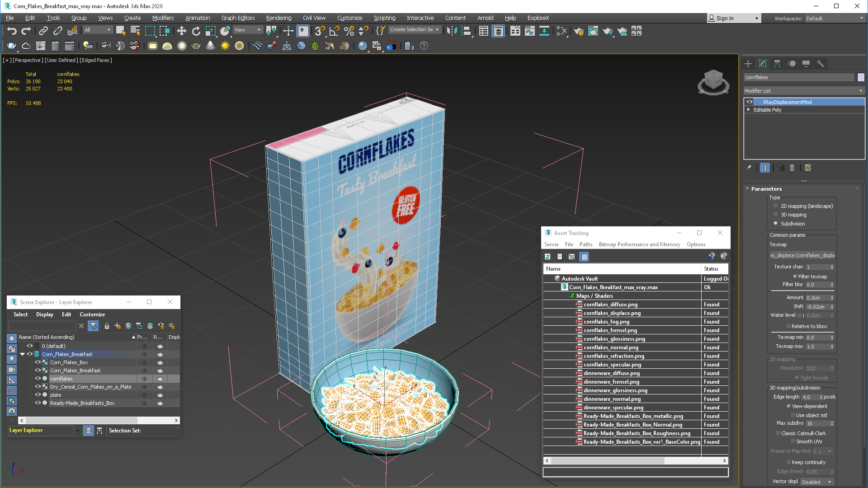This screenshot has height=488, width=868.
Task: Open the Workspaces Default dropdown
Action: (x=835, y=19)
